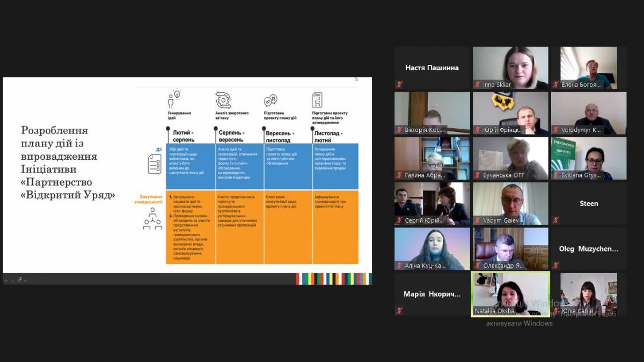
Task: Select Nataliia Oksha's highlighted speaker video
Action: [510, 293]
